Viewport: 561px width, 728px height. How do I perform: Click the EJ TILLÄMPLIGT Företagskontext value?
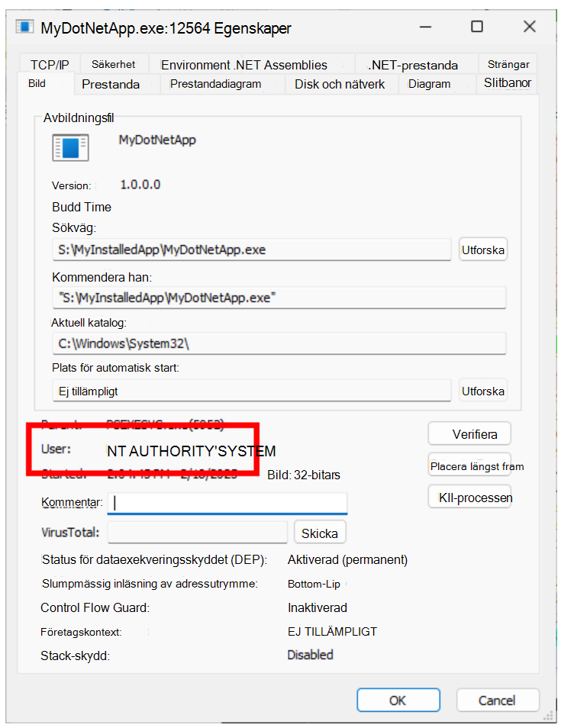[333, 632]
